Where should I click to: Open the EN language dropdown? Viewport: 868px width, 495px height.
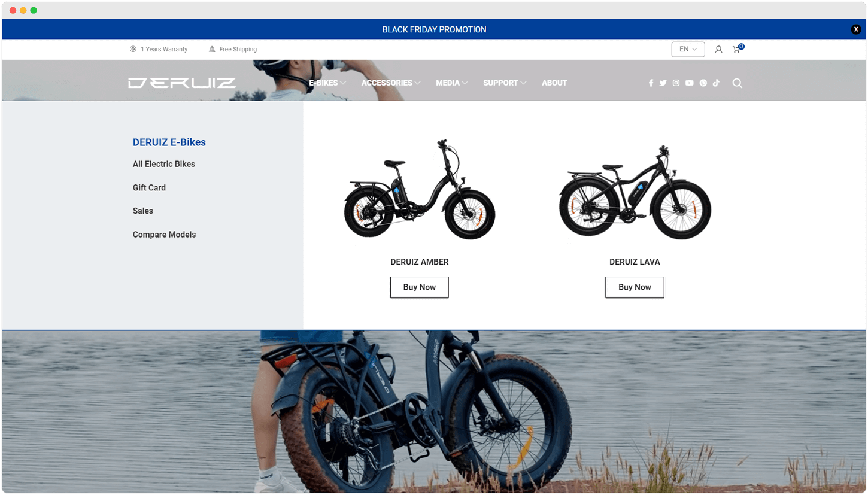688,49
